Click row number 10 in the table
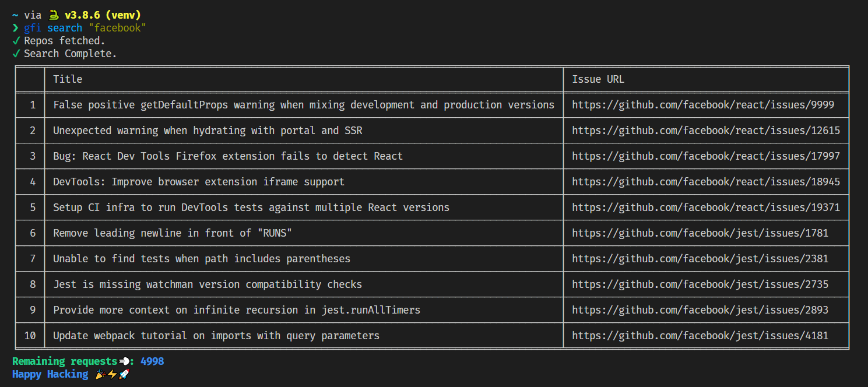Image resolution: width=868 pixels, height=387 pixels. click(30, 336)
